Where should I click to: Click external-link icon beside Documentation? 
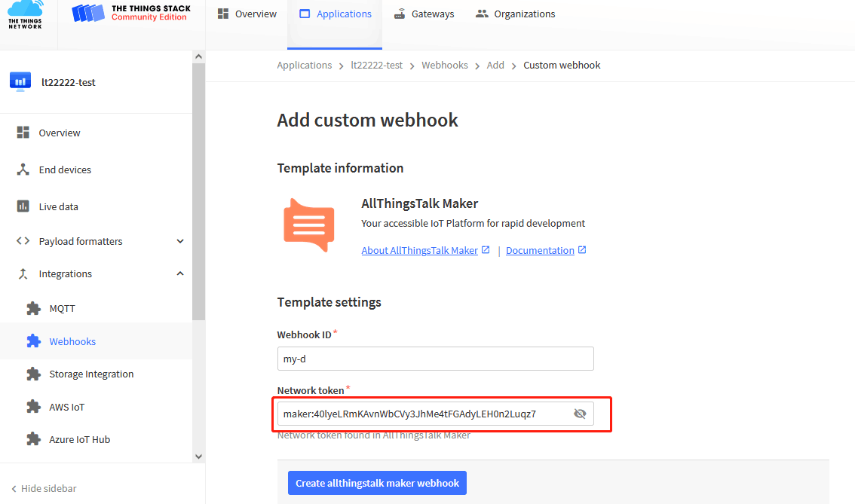point(582,249)
